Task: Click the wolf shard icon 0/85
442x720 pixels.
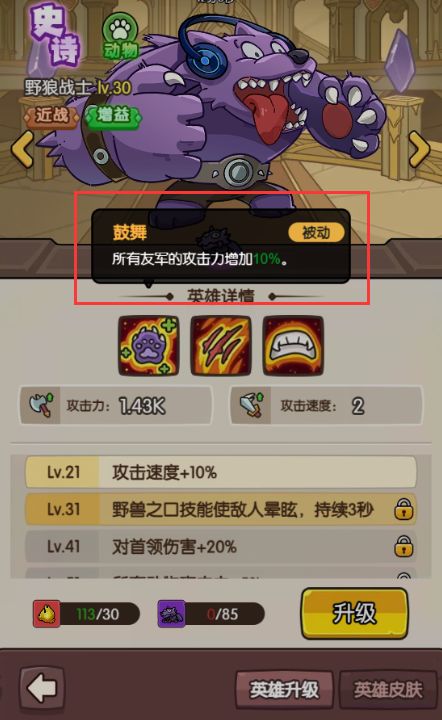Action: click(x=172, y=614)
